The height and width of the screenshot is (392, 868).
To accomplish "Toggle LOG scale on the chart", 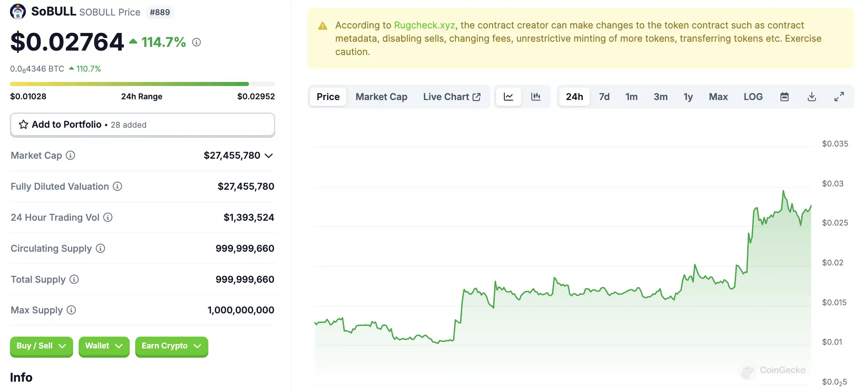I will [x=753, y=97].
